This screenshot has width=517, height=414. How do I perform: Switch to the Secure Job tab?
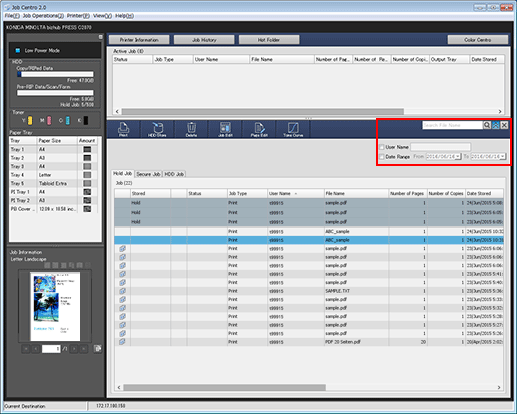coord(148,174)
